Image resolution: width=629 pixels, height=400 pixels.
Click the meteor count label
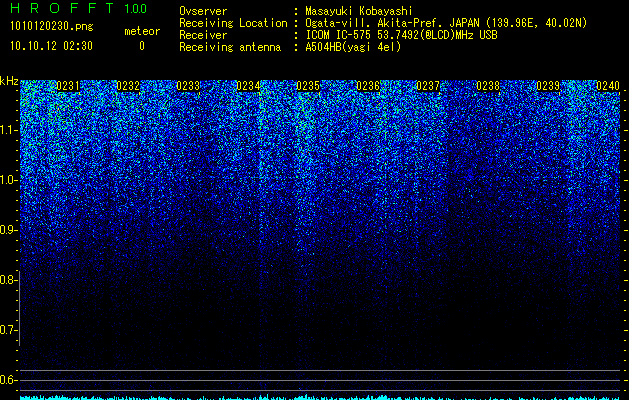[142, 31]
